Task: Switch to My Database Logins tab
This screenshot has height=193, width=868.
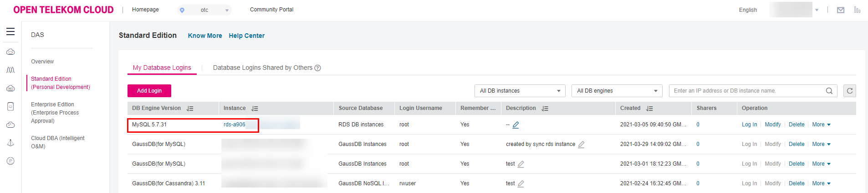Action: coord(162,68)
